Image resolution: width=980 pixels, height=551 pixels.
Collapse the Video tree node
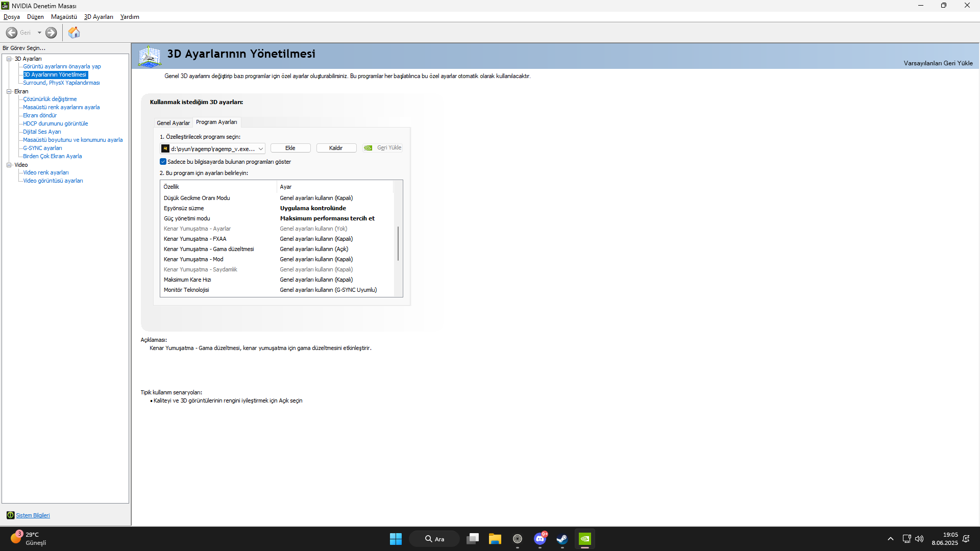(x=9, y=165)
